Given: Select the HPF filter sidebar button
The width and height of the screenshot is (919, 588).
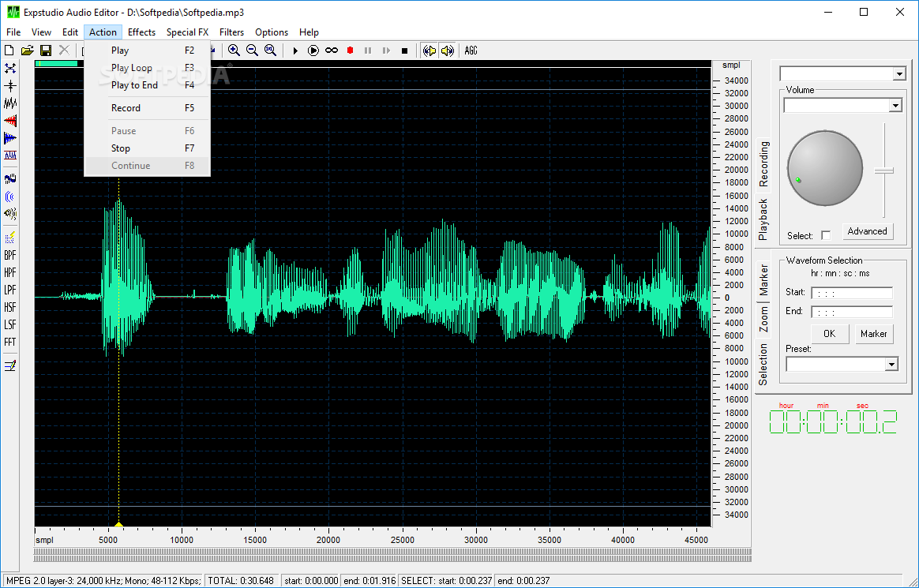Looking at the screenshot, I should pos(10,273).
